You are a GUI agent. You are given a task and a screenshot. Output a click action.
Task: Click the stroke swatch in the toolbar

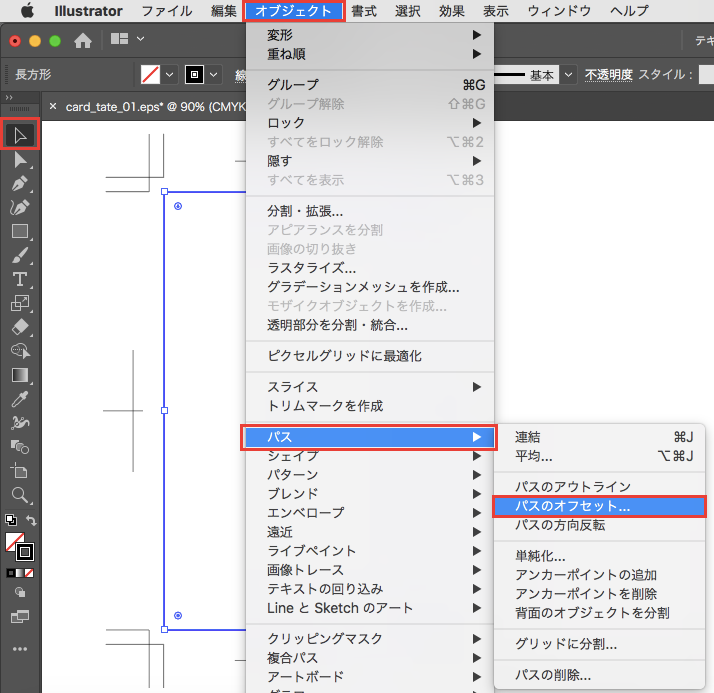click(26, 551)
